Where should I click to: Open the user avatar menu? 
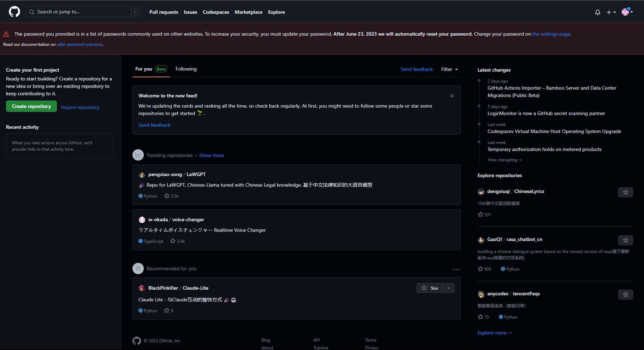pos(627,12)
